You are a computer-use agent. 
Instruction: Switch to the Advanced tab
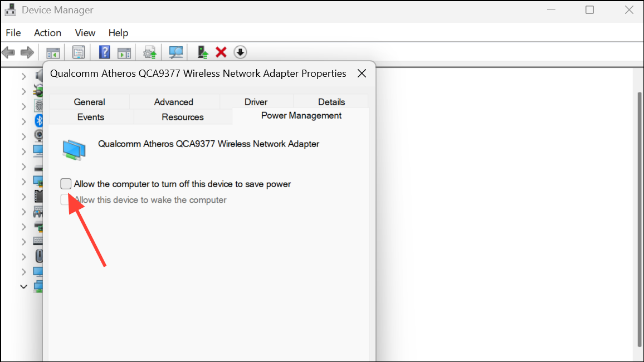click(x=173, y=102)
